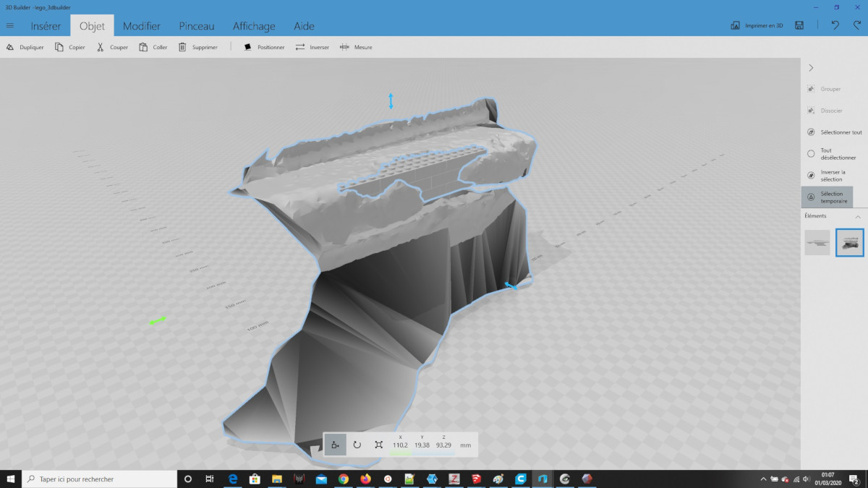The width and height of the screenshot is (868, 488).
Task: Click the Coller paste tool
Action: click(x=153, y=47)
